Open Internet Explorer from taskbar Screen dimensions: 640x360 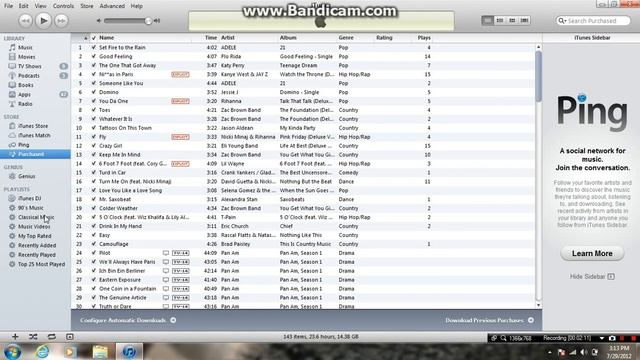[x=42, y=352]
